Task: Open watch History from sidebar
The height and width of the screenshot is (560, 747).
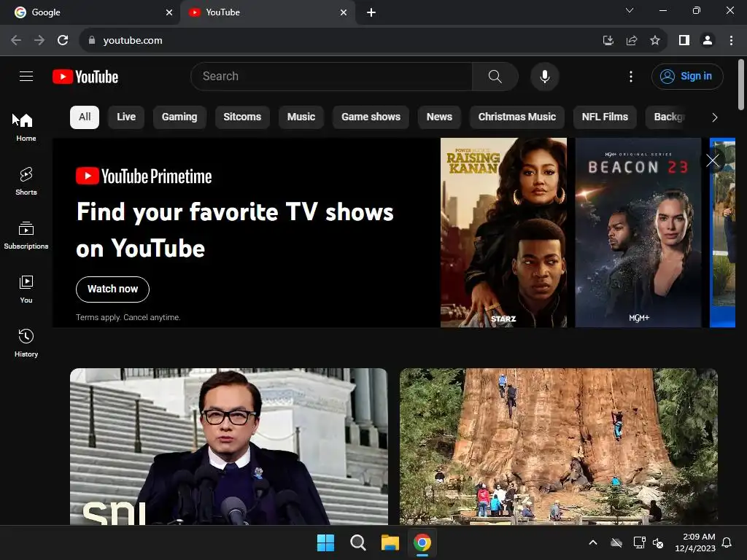Action: coord(26,343)
